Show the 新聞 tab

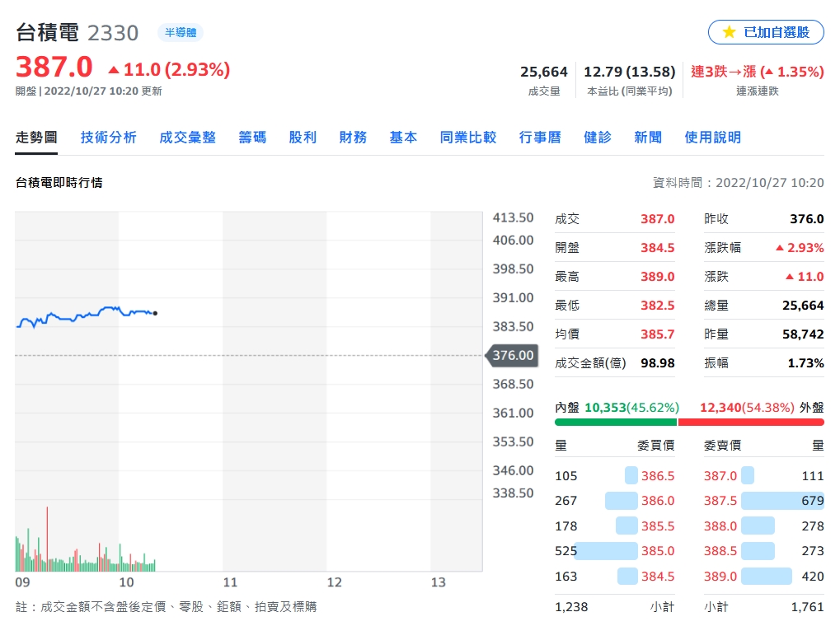point(648,138)
